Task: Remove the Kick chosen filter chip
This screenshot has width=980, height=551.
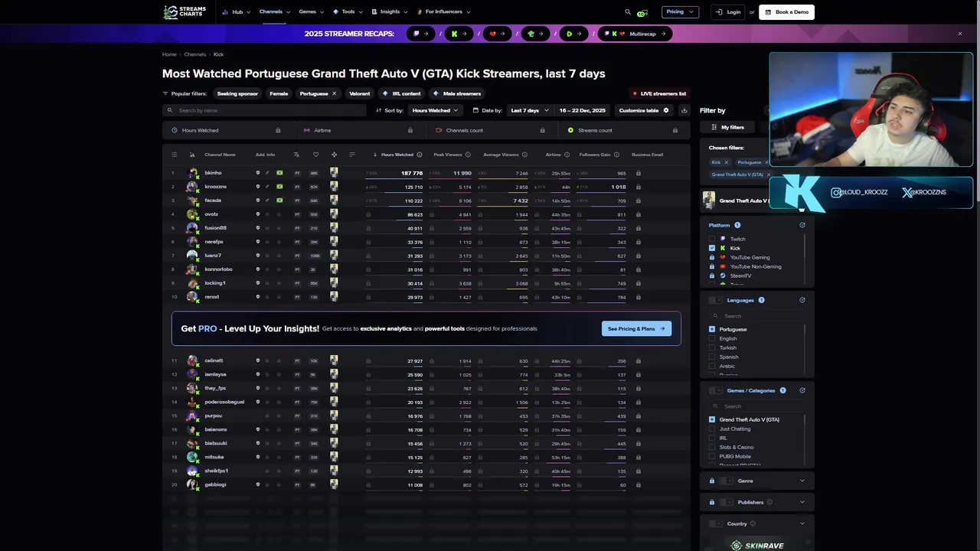Action: (726, 162)
